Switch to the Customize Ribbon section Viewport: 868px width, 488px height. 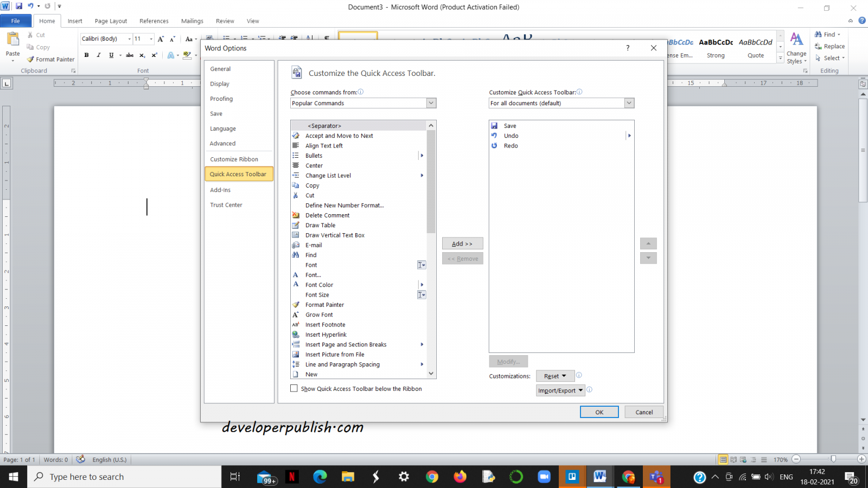click(234, 159)
